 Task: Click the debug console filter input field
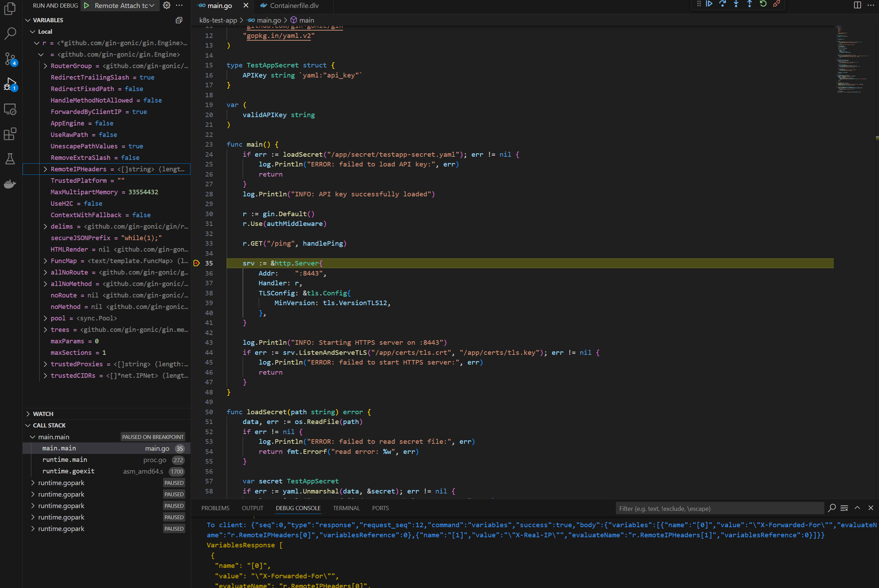pos(720,508)
